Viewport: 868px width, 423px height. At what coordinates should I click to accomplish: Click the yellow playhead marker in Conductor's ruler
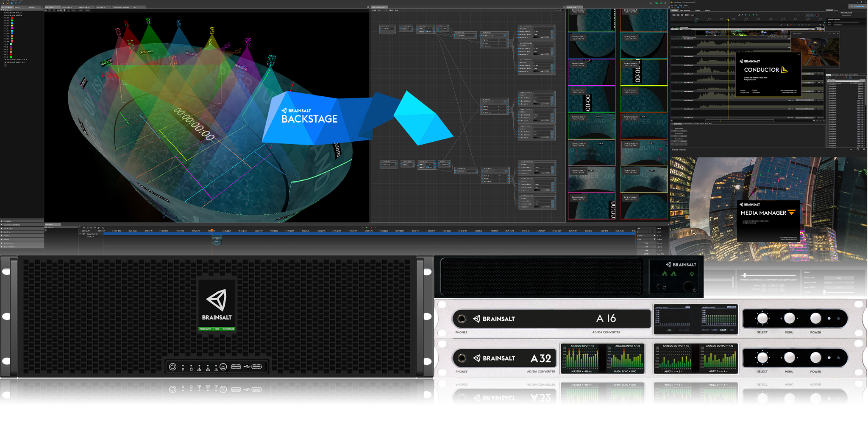(728, 20)
